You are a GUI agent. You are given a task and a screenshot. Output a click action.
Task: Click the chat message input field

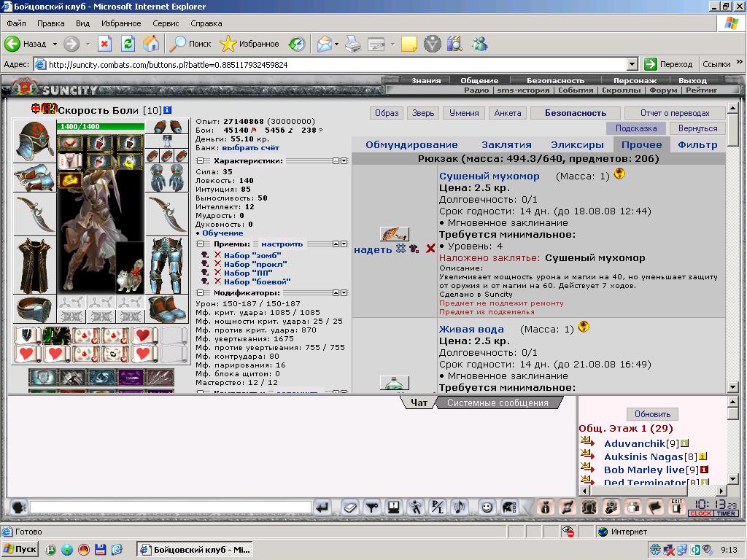[170, 507]
